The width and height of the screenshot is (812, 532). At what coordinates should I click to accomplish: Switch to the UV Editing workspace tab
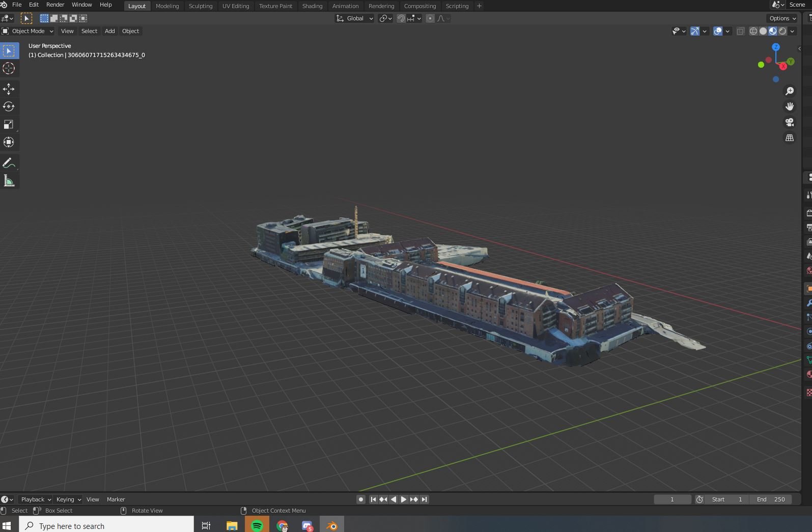pyautogui.click(x=236, y=6)
